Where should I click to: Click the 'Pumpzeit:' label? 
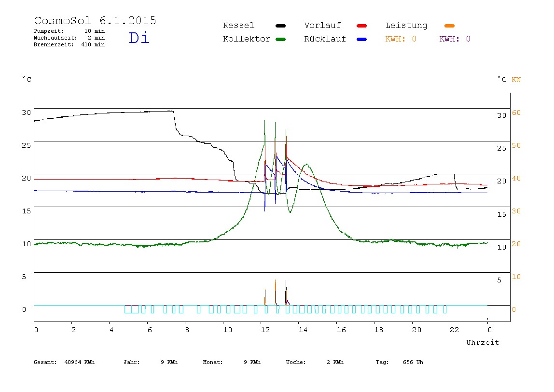pyautogui.click(x=49, y=31)
